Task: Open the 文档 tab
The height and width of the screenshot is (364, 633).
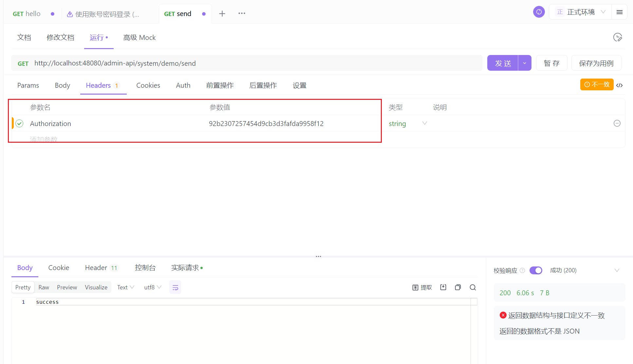Action: (x=24, y=37)
